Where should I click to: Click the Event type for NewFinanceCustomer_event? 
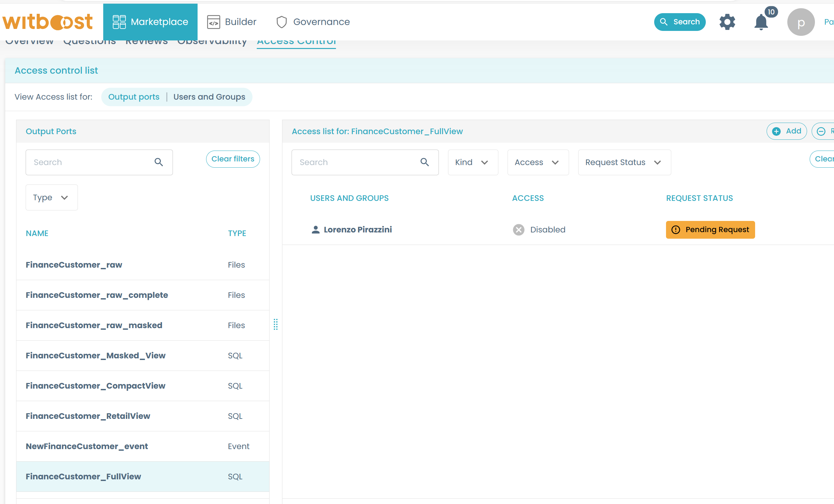coord(238,446)
